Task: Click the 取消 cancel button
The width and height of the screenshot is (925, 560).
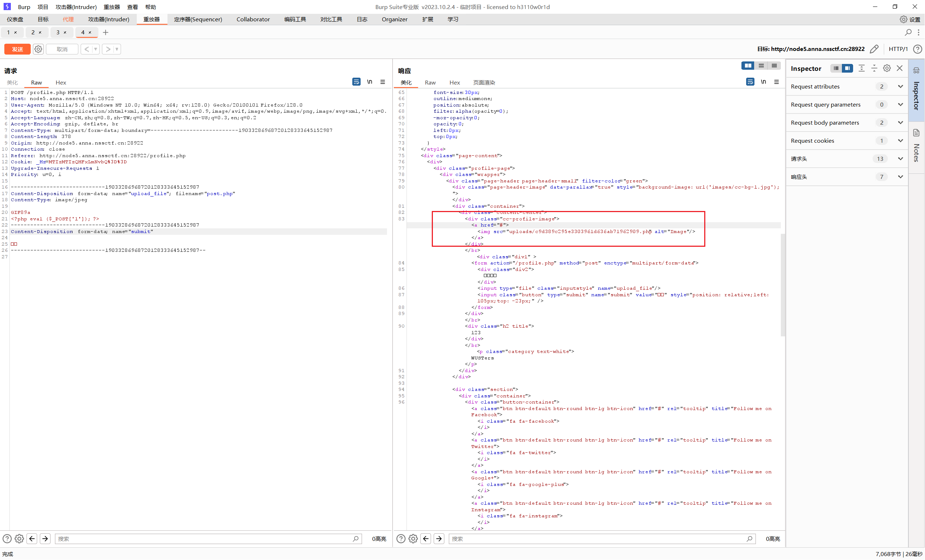Action: pyautogui.click(x=62, y=49)
